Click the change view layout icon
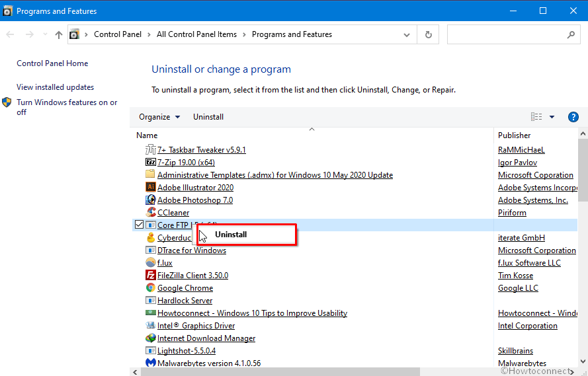The image size is (588, 376). click(x=536, y=117)
